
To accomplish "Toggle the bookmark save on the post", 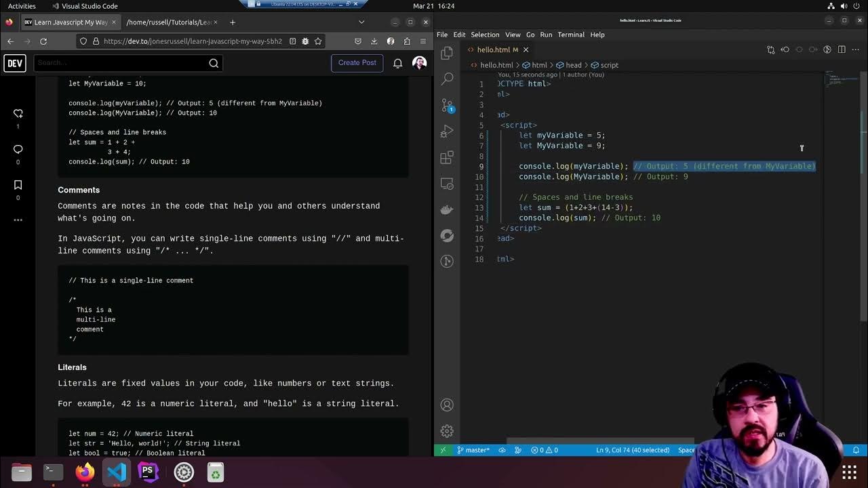I will pos(18,185).
